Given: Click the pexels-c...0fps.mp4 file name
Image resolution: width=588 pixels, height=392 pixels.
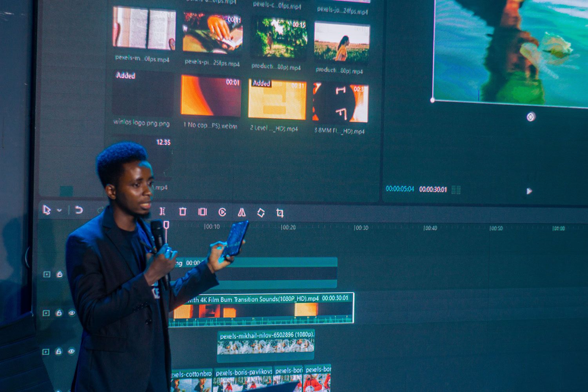Looking at the screenshot, I should pyautogui.click(x=277, y=5).
